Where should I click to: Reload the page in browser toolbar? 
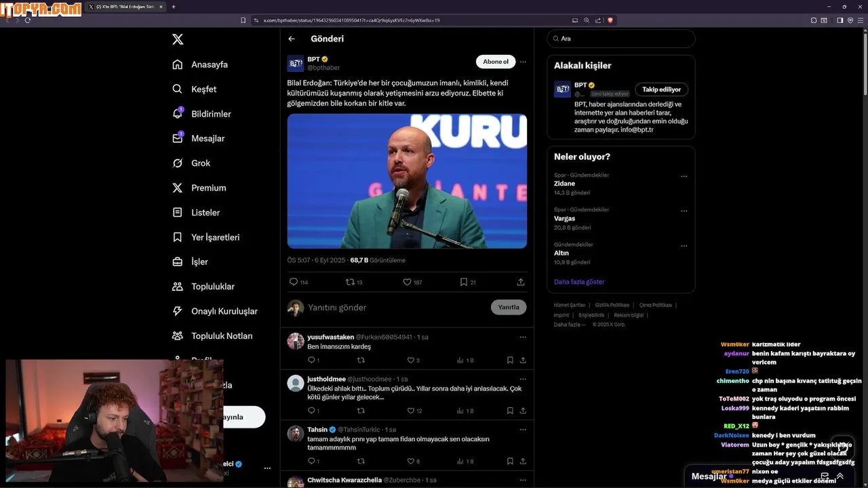pos(28,20)
